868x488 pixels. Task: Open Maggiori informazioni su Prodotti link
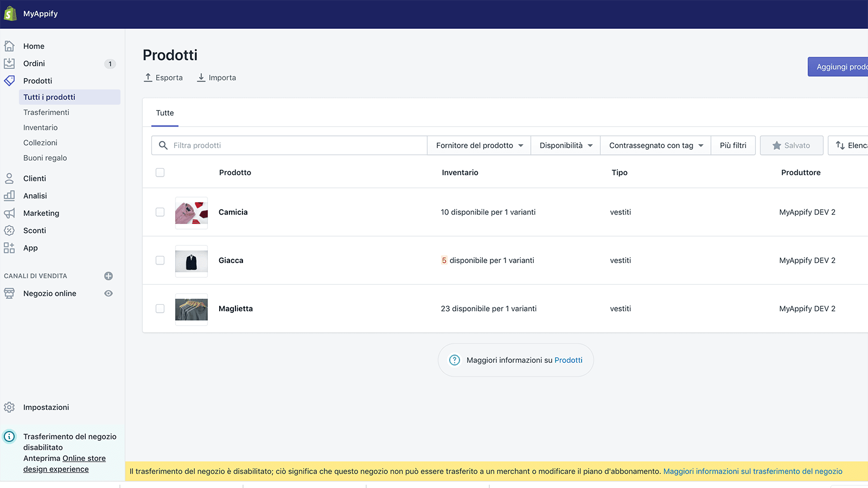coord(568,359)
